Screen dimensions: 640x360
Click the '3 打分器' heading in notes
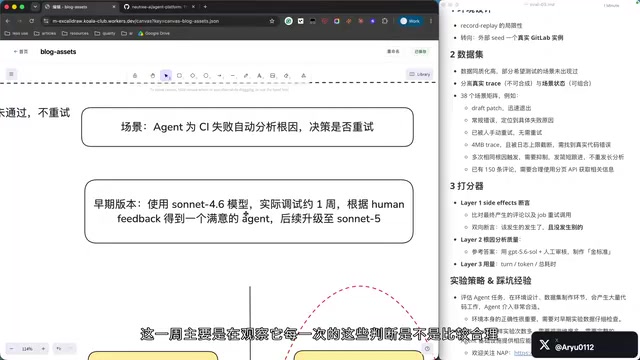coord(467,186)
